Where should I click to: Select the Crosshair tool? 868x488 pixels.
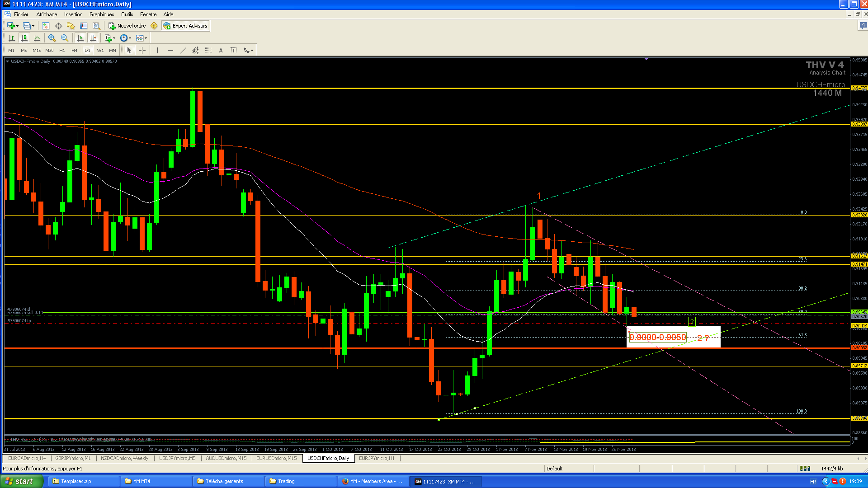point(142,50)
